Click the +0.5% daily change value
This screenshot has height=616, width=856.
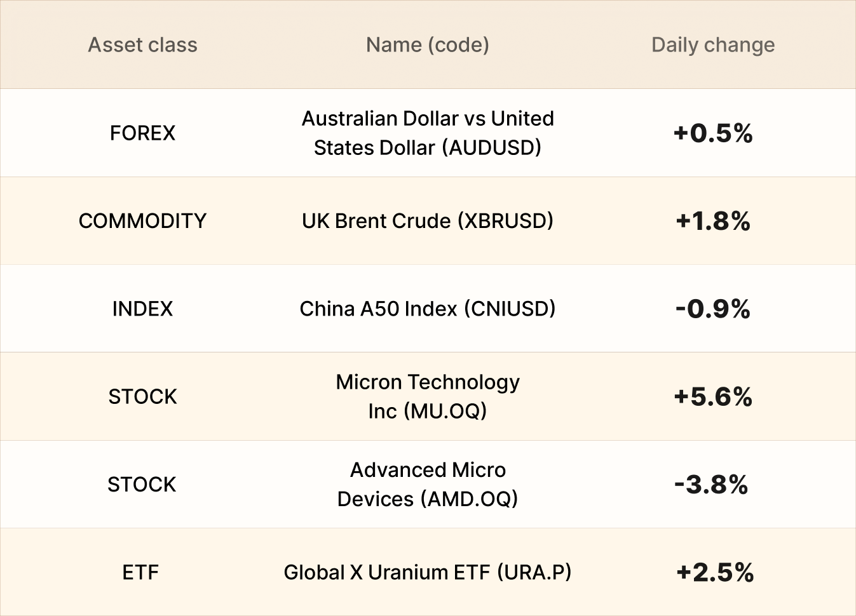point(713,133)
